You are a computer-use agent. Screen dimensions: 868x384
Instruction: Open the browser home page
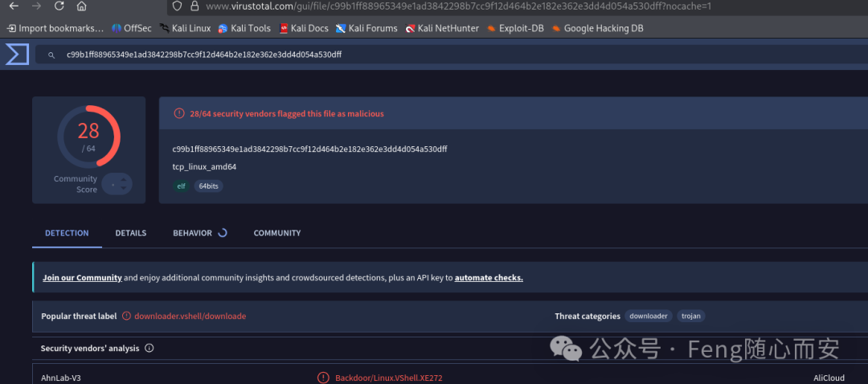(81, 6)
